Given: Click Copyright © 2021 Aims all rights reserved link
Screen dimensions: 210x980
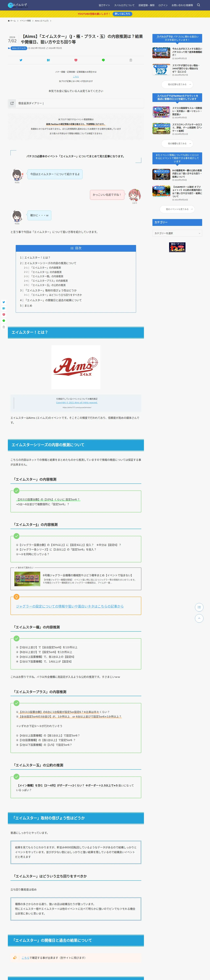Looking at the screenshot, I should [x=77, y=402].
